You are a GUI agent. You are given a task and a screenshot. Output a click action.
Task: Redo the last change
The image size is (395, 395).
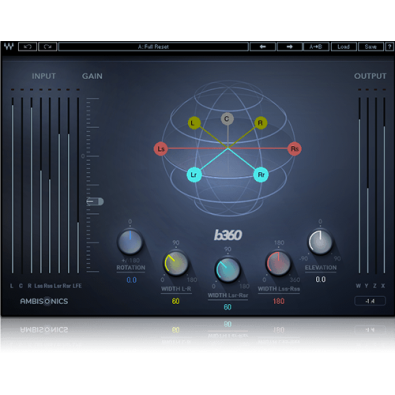(47, 47)
